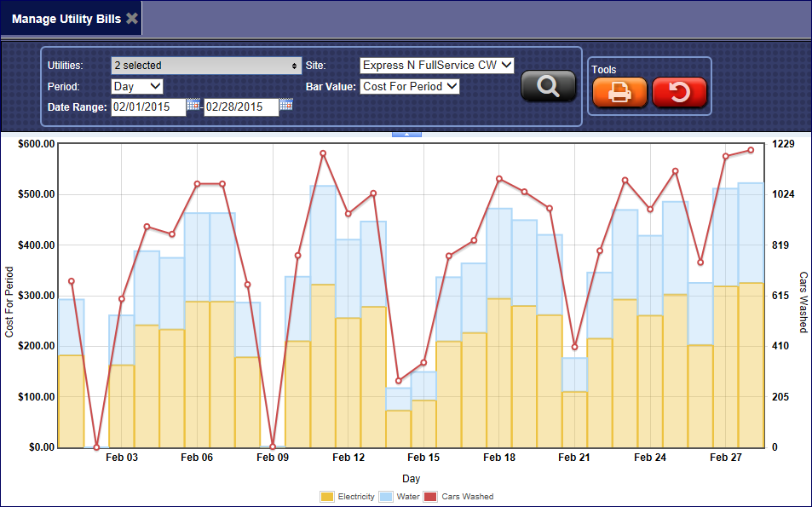Open the end date calendar picker icon
This screenshot has height=507, width=812.
286,105
